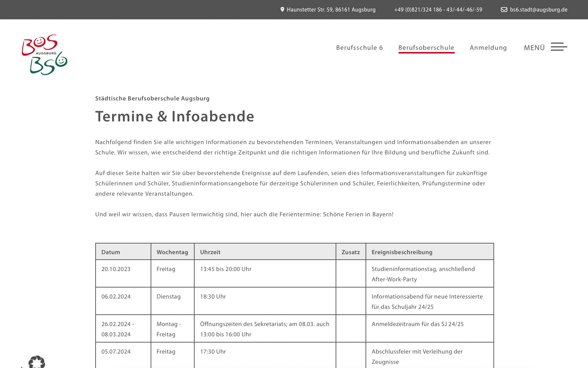Image resolution: width=588 pixels, height=368 pixels.
Task: Click the Ereignisbeschreibung column header
Action: 429,252
